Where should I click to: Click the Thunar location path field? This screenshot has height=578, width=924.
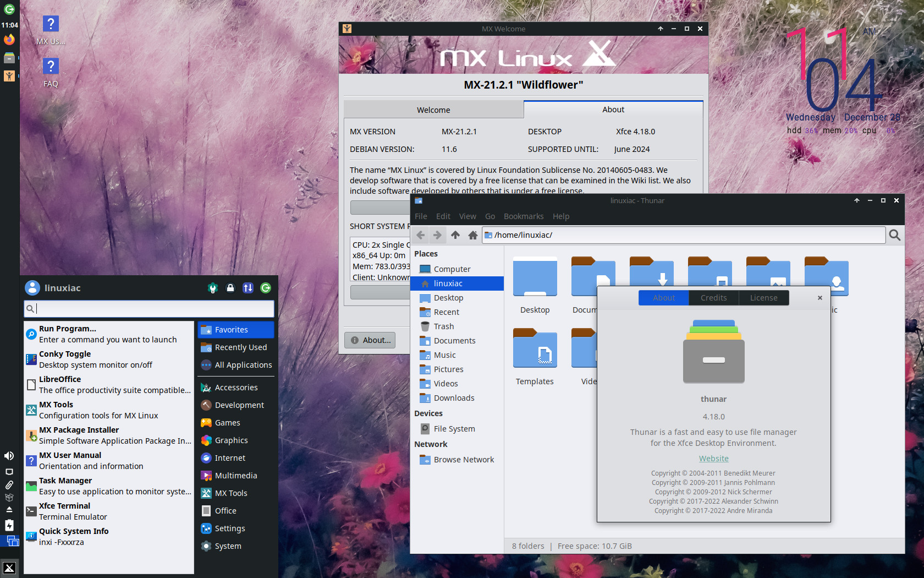684,235
